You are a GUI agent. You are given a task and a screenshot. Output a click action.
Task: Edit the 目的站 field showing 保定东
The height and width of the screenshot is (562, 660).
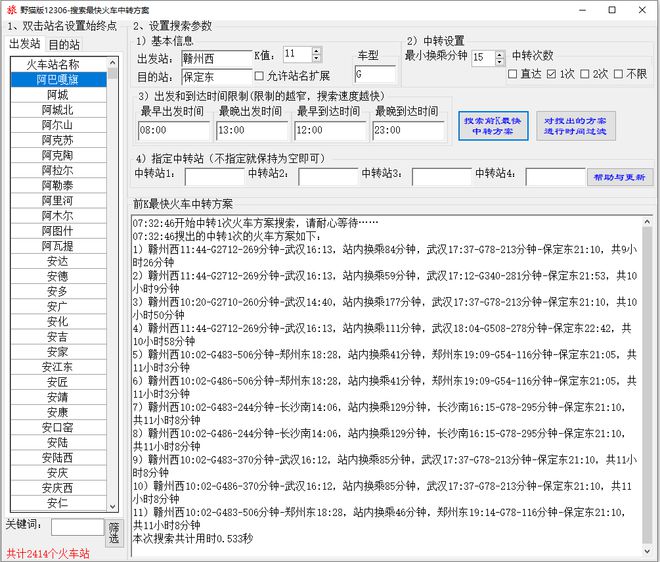click(x=216, y=77)
